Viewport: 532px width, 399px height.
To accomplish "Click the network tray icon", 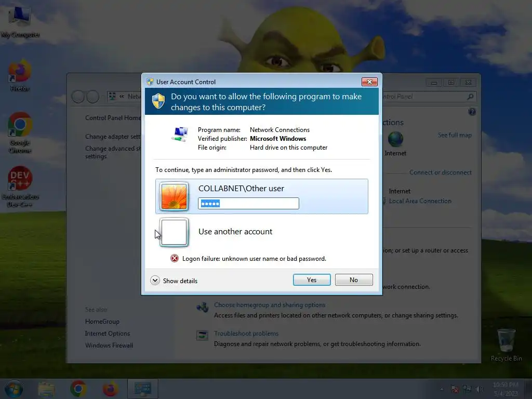I will (x=467, y=389).
